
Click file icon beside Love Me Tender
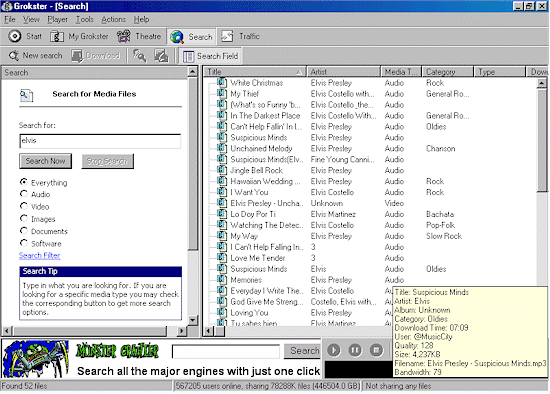click(x=222, y=258)
